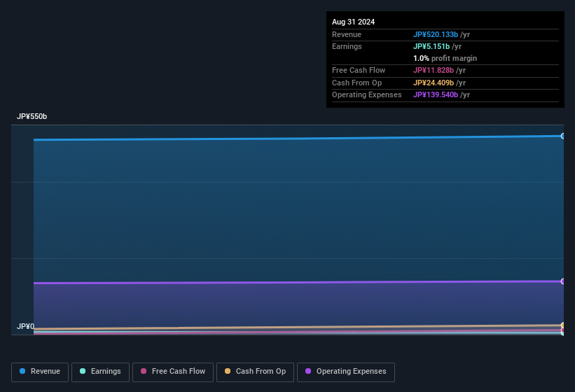Select the Cash From Op endpoint marker
Screen dimensions: 575x392
coord(563,325)
